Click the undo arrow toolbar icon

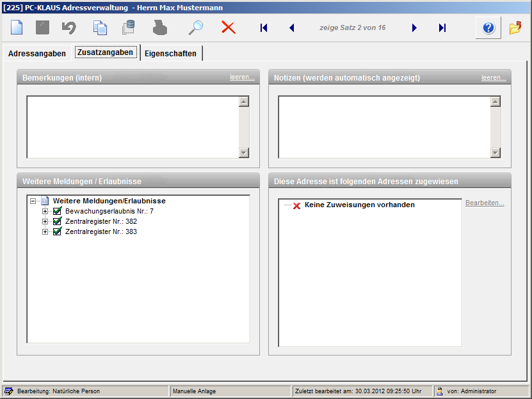coord(69,28)
